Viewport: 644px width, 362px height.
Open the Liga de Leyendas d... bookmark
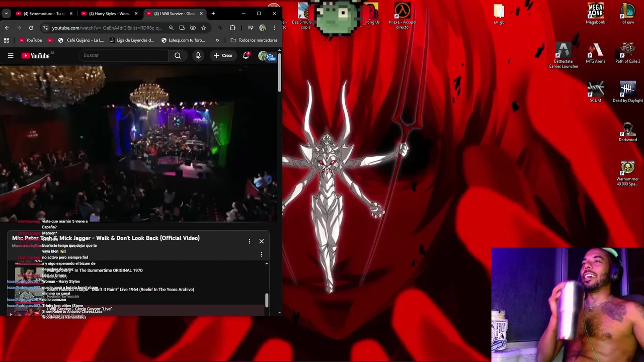[x=132, y=40]
